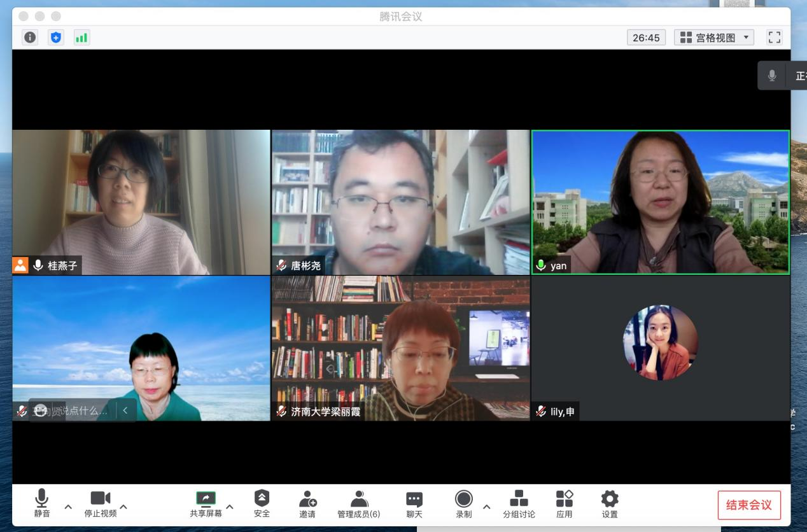
Task: Open the meeting info icon
Action: pos(30,38)
